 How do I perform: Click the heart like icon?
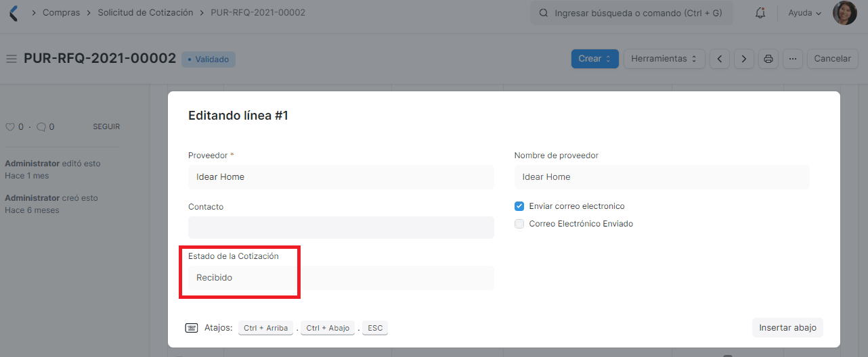(x=10, y=126)
